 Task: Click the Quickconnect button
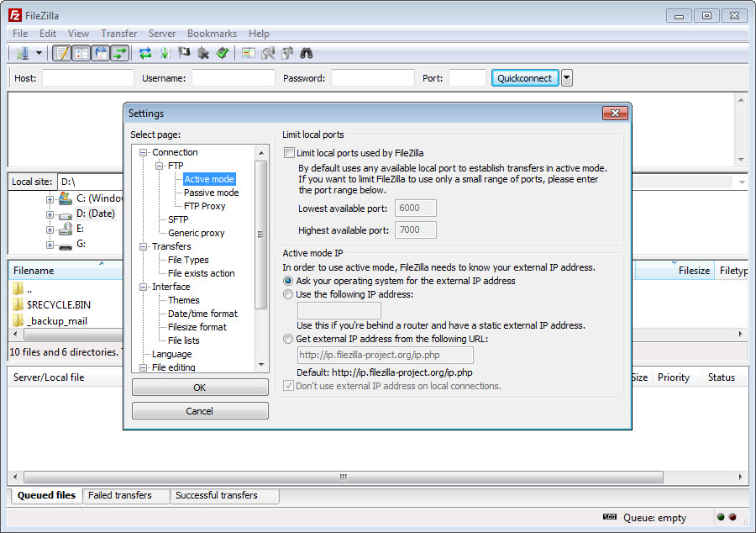tap(524, 78)
